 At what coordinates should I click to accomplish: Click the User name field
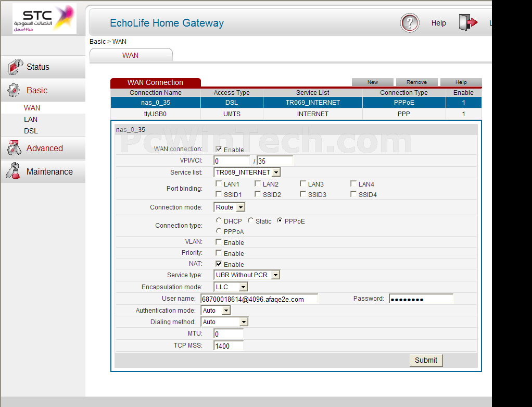[x=259, y=299]
